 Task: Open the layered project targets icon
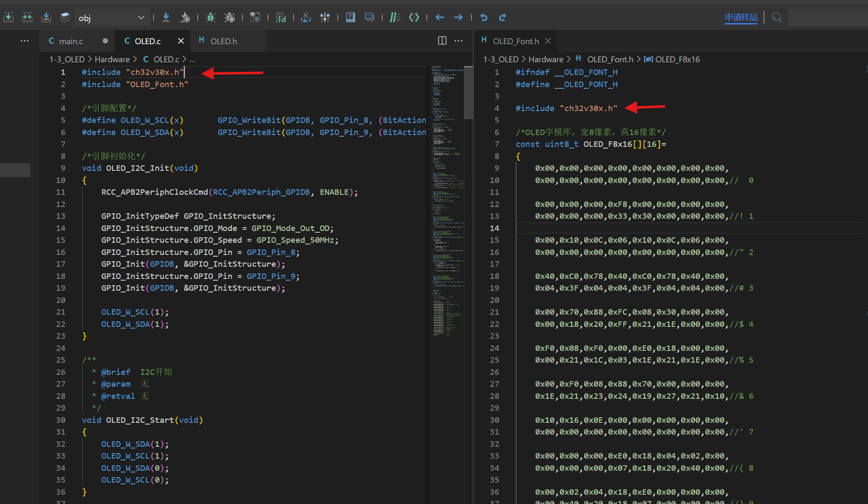tap(65, 17)
